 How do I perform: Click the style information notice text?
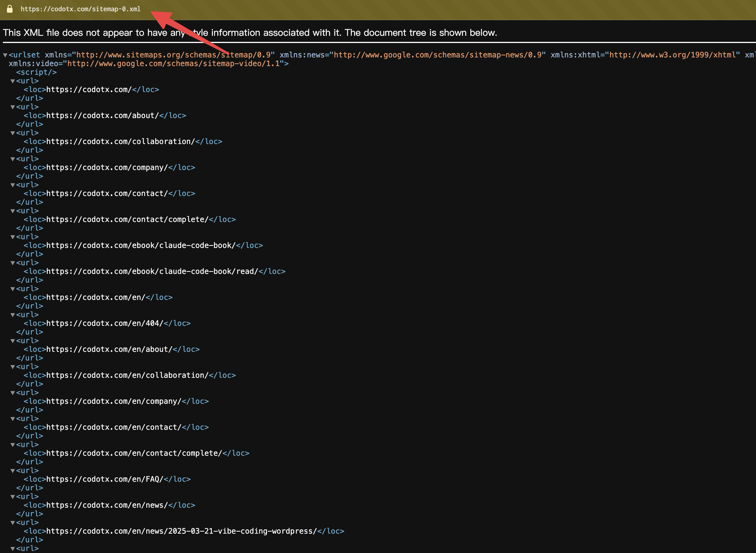click(250, 33)
